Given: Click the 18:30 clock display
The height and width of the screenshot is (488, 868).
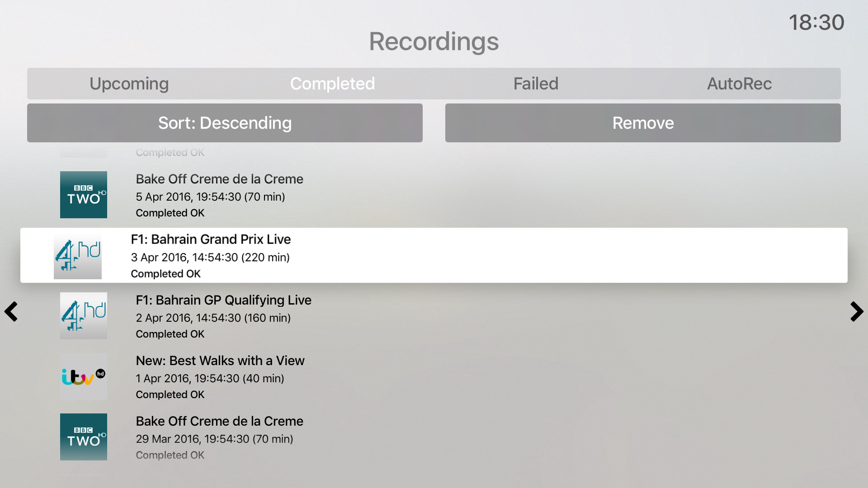Looking at the screenshot, I should [816, 22].
